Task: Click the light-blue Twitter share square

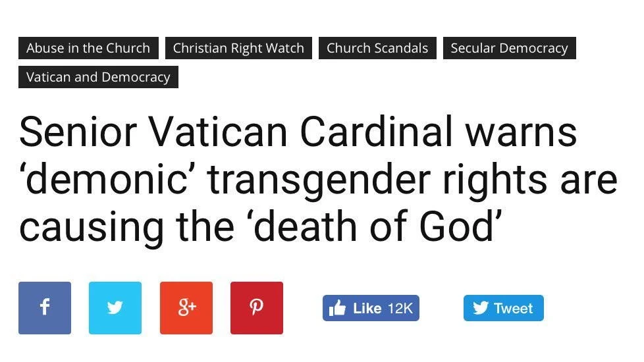Action: 115,308
